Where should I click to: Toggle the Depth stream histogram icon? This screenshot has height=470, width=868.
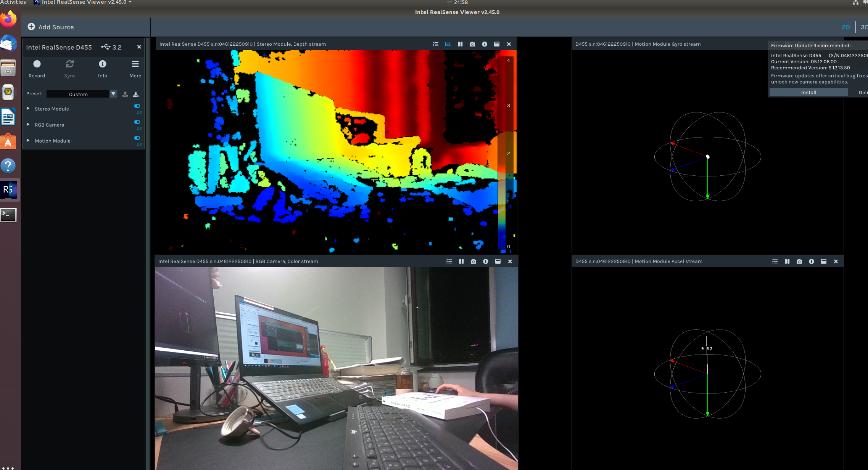[x=448, y=44]
